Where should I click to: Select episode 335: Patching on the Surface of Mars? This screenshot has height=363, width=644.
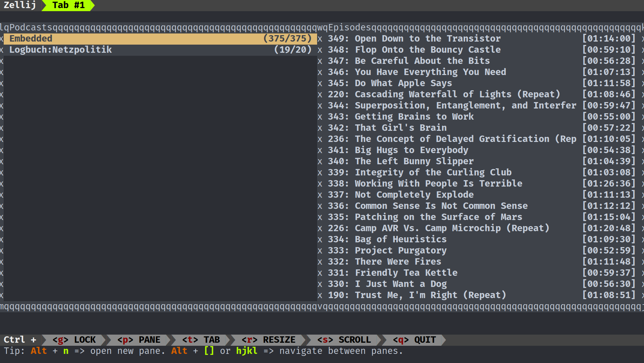click(x=481, y=217)
